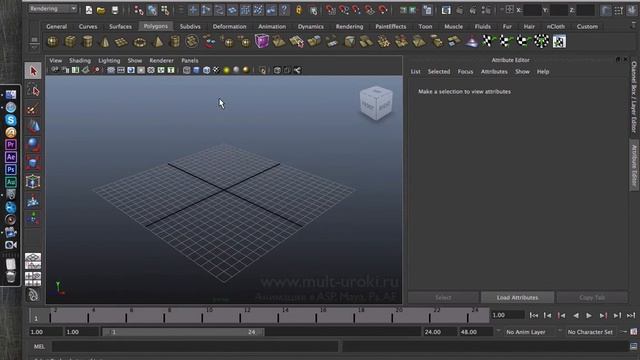
Task: Select the Universal Manipulator tool
Action: coord(33,182)
